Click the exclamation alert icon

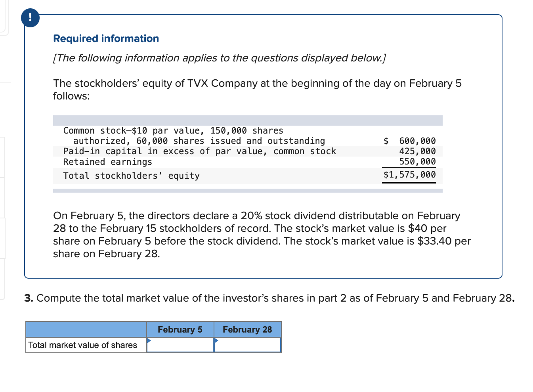(x=30, y=18)
